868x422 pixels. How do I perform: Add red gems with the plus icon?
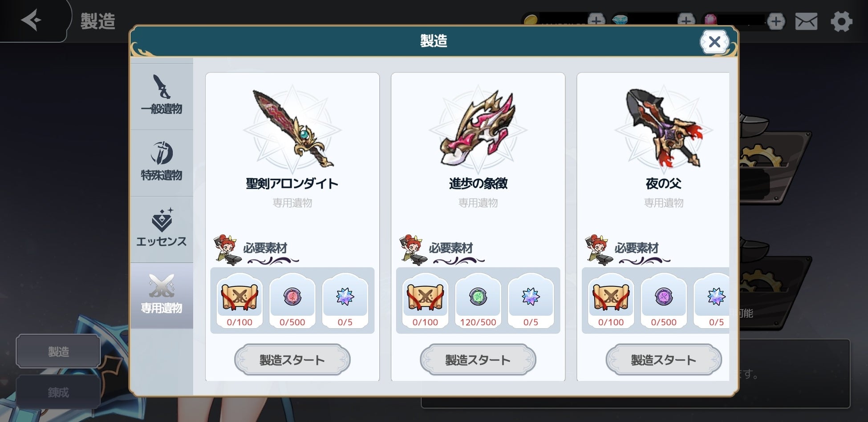coord(776,21)
